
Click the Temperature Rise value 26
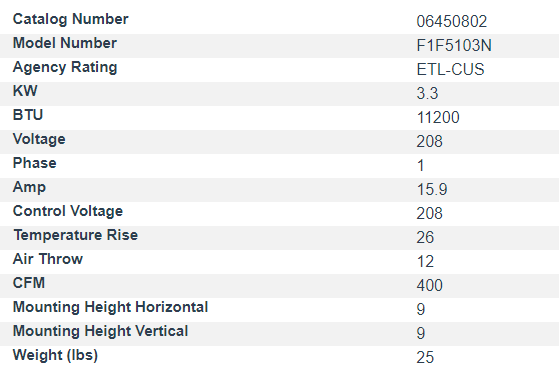pos(425,238)
